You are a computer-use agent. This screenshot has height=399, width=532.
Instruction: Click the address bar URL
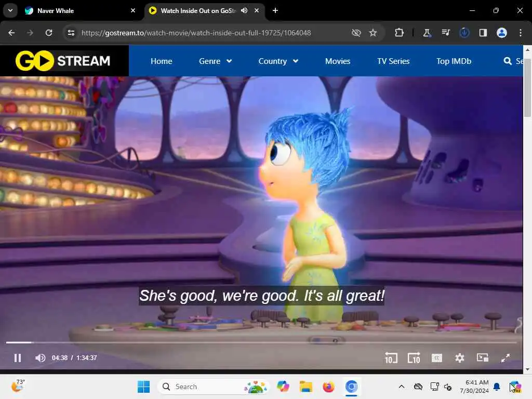pyautogui.click(x=196, y=33)
